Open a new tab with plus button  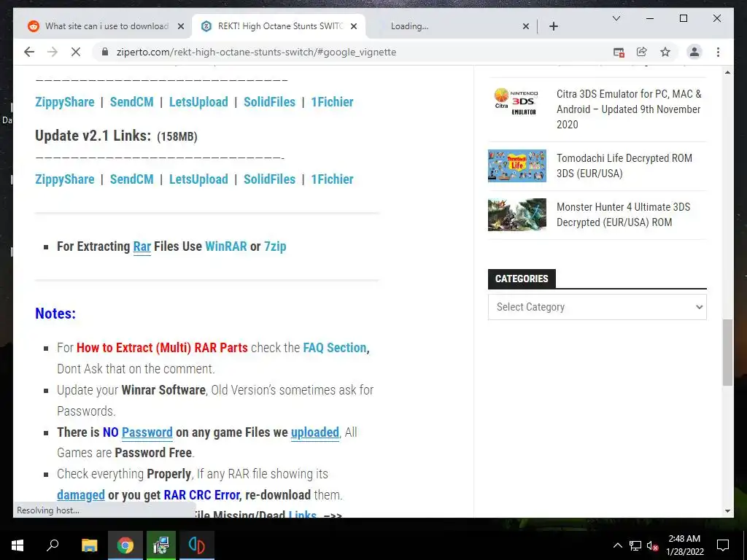coord(553,26)
